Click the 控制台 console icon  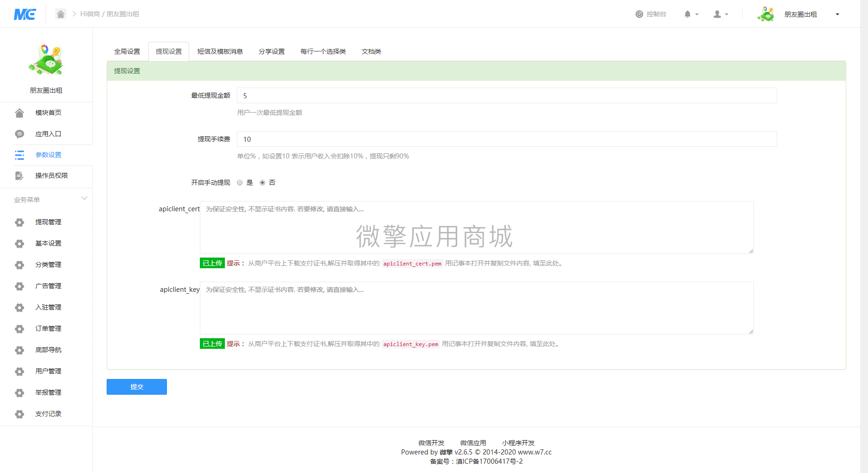pyautogui.click(x=639, y=14)
